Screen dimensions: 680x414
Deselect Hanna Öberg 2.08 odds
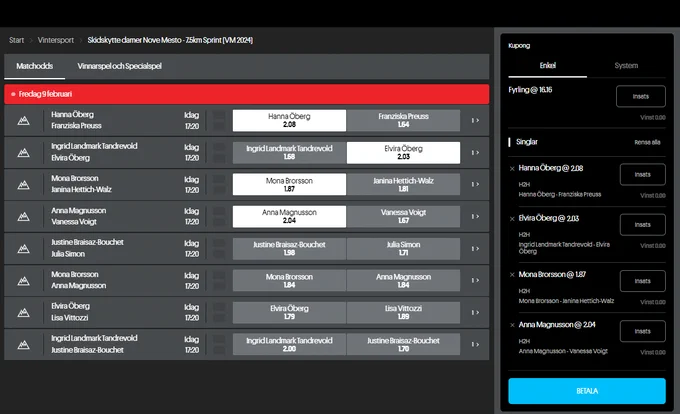coord(289,121)
